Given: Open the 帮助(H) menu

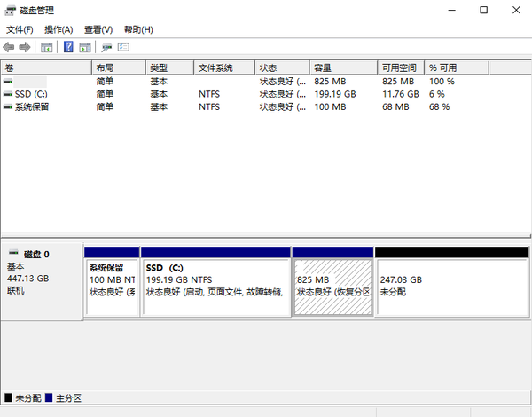Looking at the screenshot, I should pyautogui.click(x=138, y=30).
